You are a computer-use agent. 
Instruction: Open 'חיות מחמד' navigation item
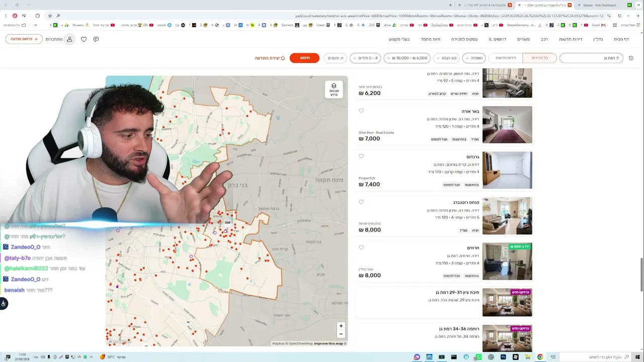[430, 39]
